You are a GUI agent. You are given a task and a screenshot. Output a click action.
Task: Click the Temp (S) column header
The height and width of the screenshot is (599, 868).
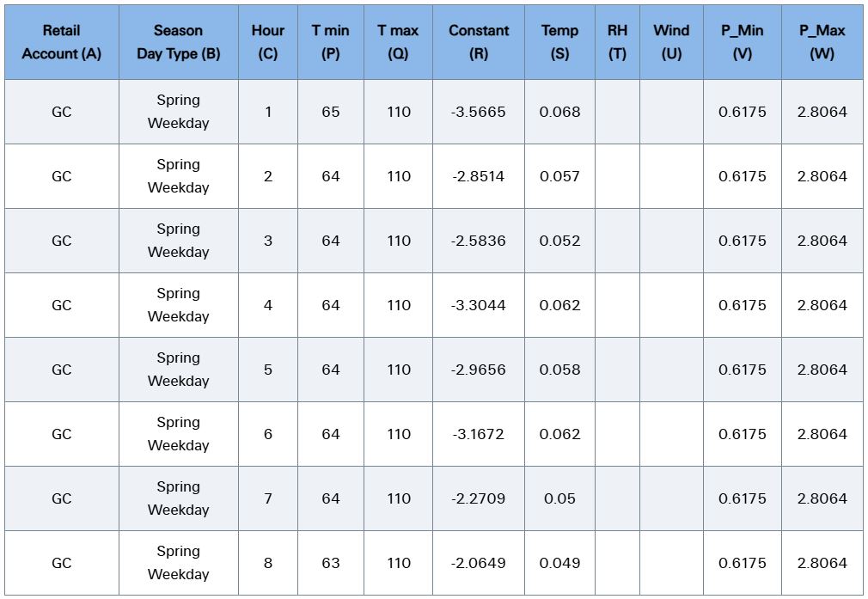coord(559,42)
